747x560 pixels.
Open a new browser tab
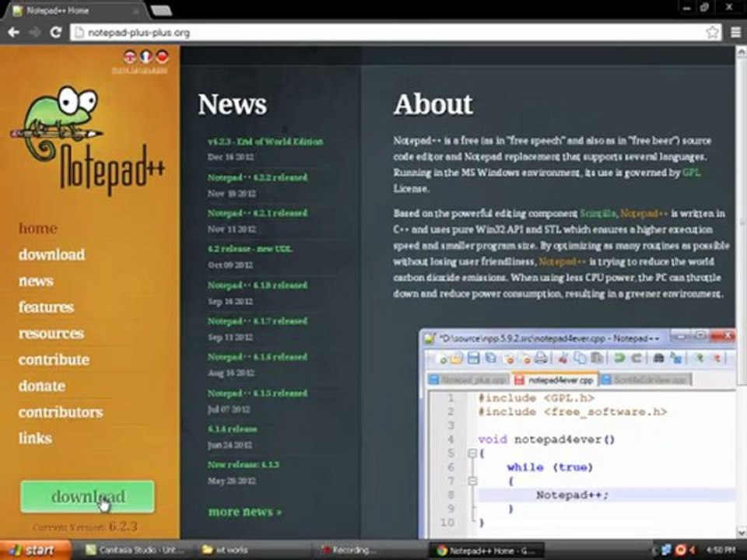click(x=161, y=10)
